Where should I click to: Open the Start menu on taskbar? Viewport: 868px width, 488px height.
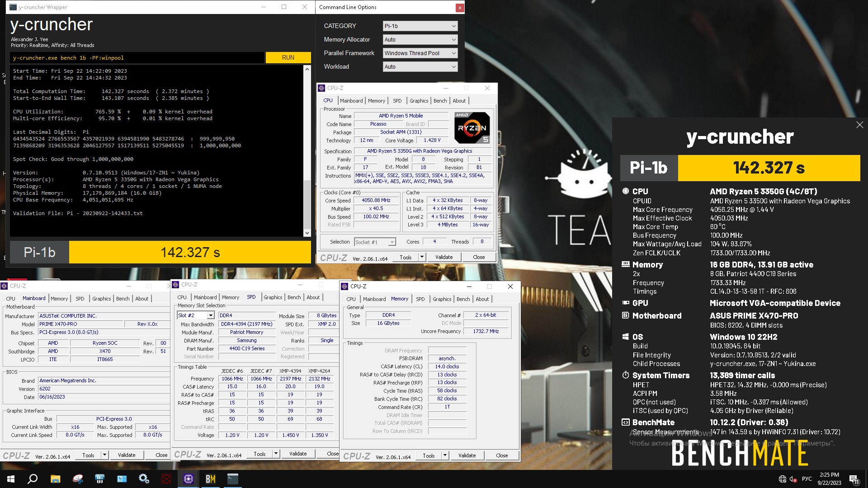(x=11, y=479)
